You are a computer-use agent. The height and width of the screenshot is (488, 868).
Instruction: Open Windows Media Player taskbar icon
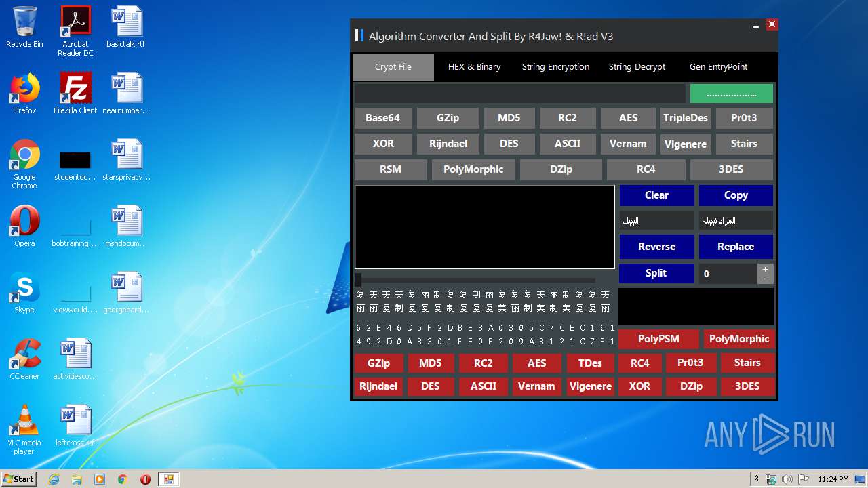100,479
